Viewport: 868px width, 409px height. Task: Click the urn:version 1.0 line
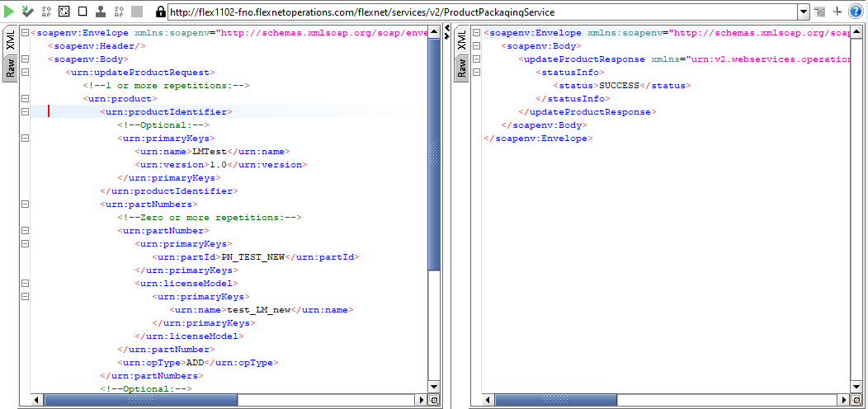[x=221, y=165]
